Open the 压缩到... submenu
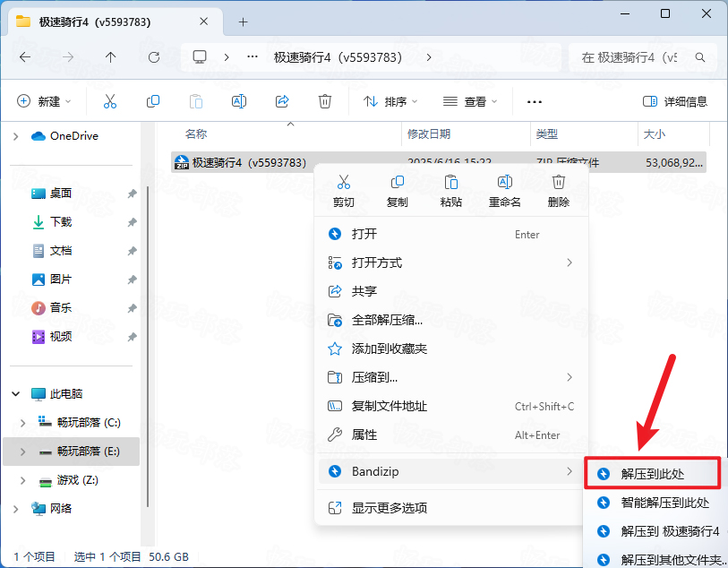728x568 pixels. click(x=450, y=377)
